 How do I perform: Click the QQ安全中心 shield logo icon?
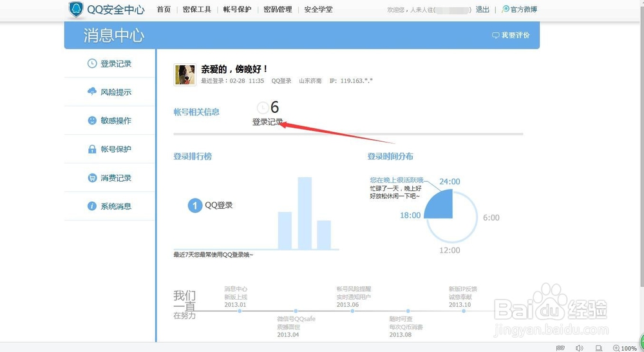(75, 9)
